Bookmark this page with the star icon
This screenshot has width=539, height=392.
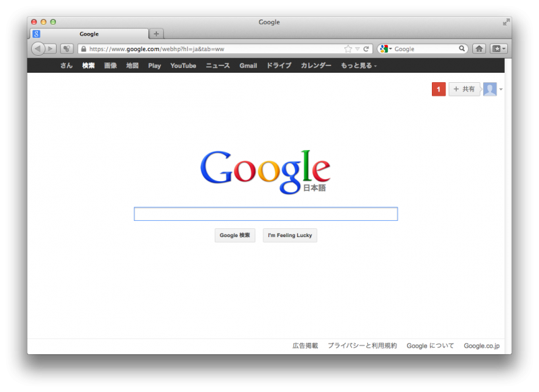[x=348, y=48]
